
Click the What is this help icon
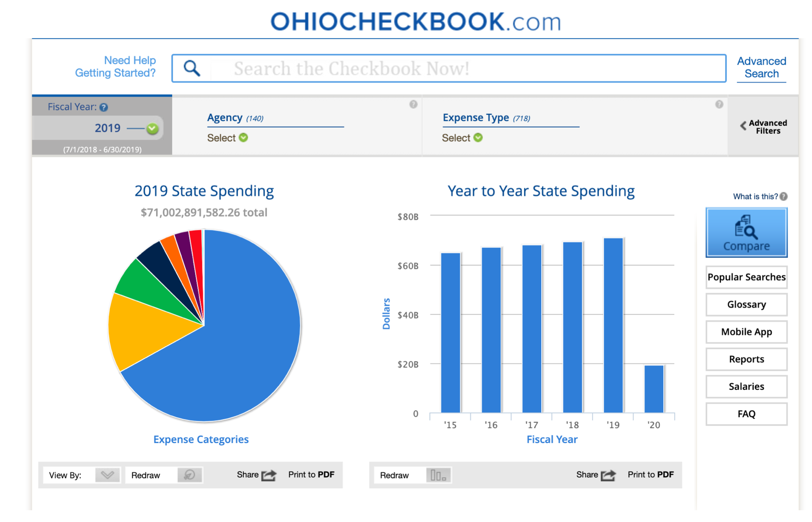(783, 196)
